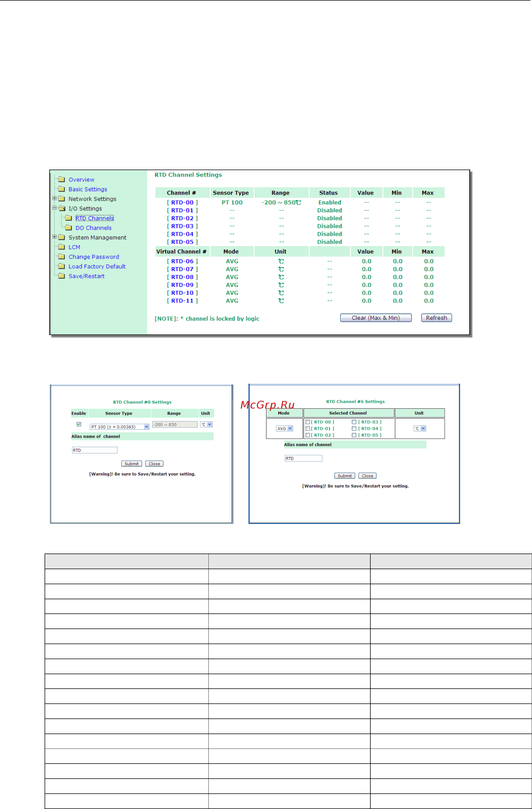Click the I/O Settings open-folder icon
The height and width of the screenshot is (809, 532).
(x=62, y=208)
